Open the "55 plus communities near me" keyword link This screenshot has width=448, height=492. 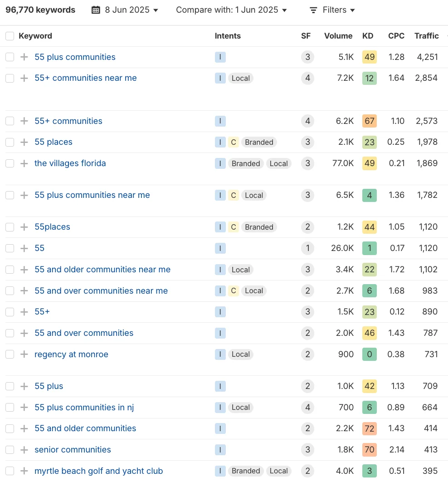coord(92,195)
